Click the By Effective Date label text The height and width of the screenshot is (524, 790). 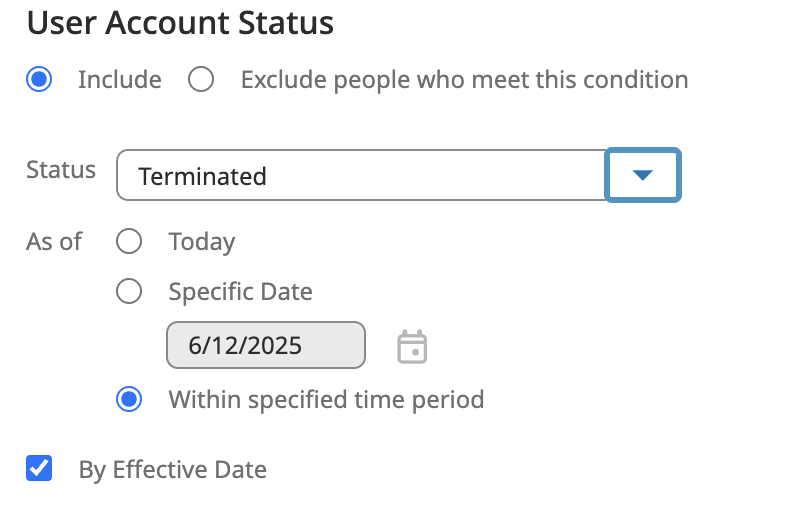pos(173,469)
